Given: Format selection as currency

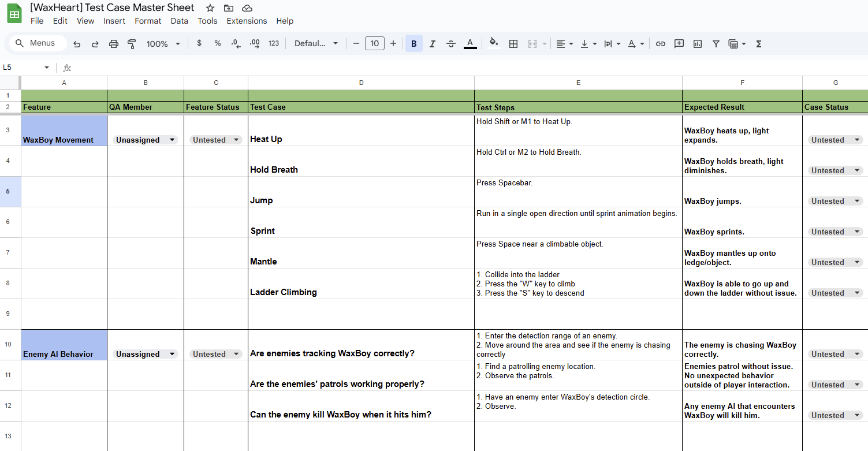Looking at the screenshot, I should (x=199, y=43).
